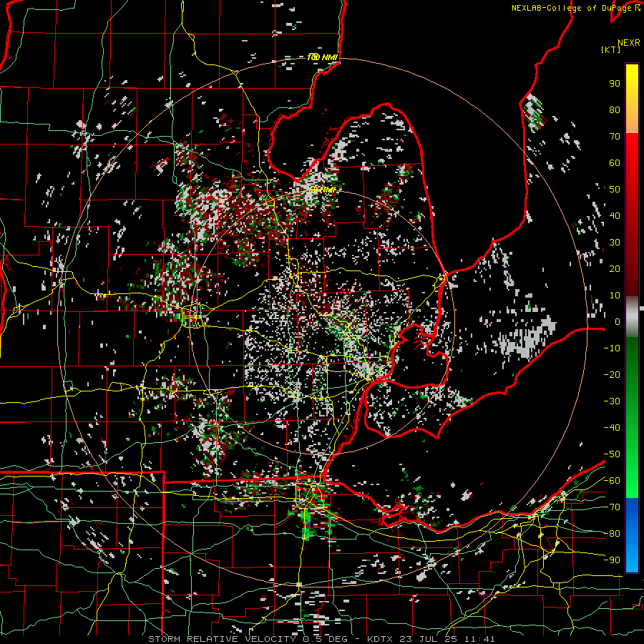Select the 90 knot label on the scale
Screen dimensions: 644x644
coord(615,84)
